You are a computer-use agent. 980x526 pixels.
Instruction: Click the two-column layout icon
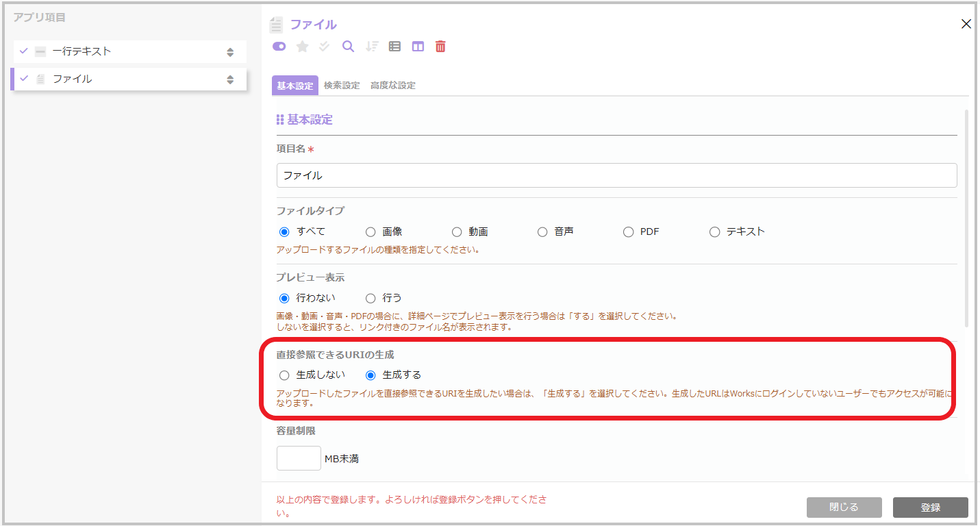click(418, 47)
